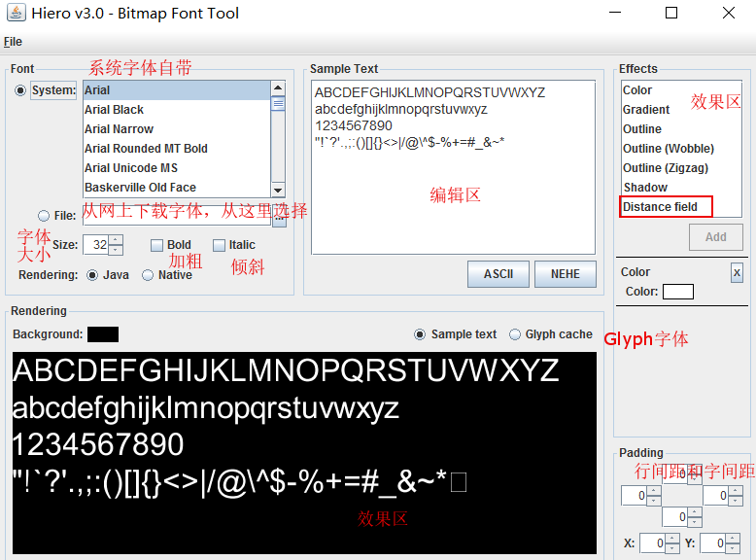Choose Arial Narrow in the font list
The image size is (756, 560).
[177, 128]
